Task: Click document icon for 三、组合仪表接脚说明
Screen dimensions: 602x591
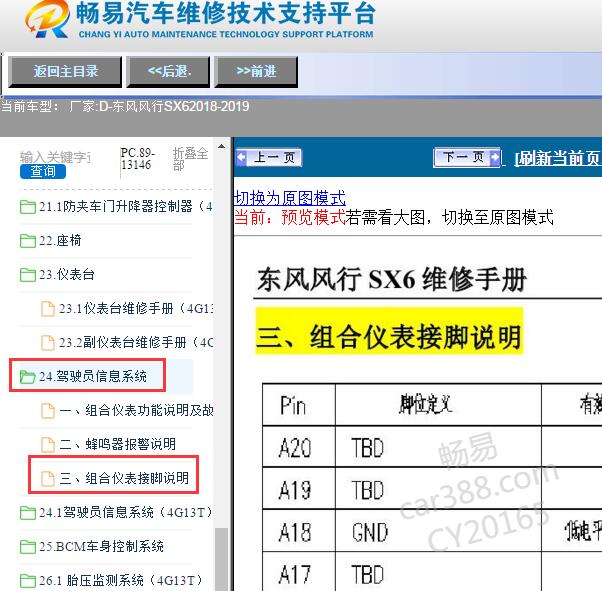Action: pos(48,478)
